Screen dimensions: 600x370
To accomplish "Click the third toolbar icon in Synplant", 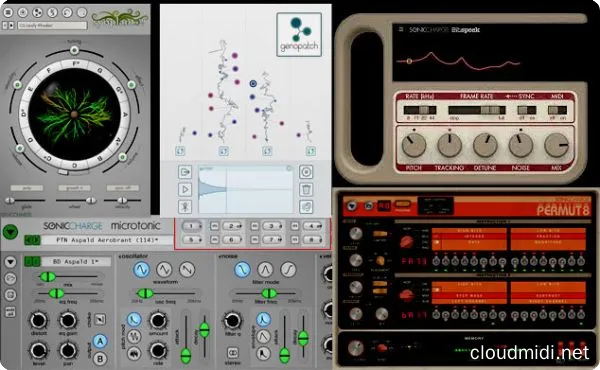I will click(x=37, y=13).
